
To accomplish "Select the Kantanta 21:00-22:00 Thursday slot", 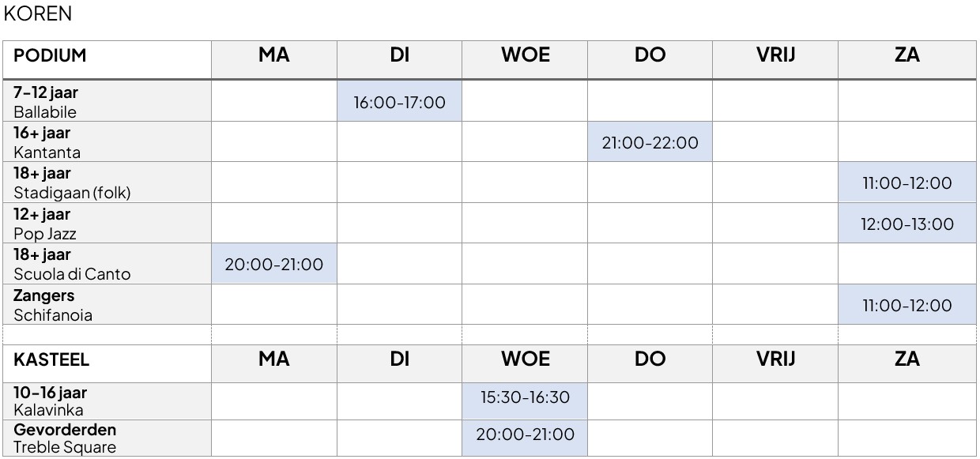I will point(650,142).
